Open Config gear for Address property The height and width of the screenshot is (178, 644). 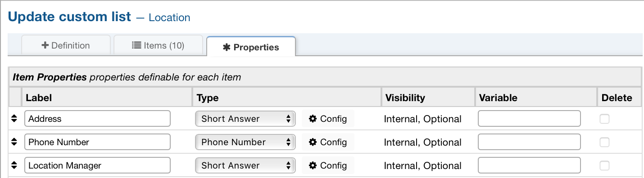point(328,119)
